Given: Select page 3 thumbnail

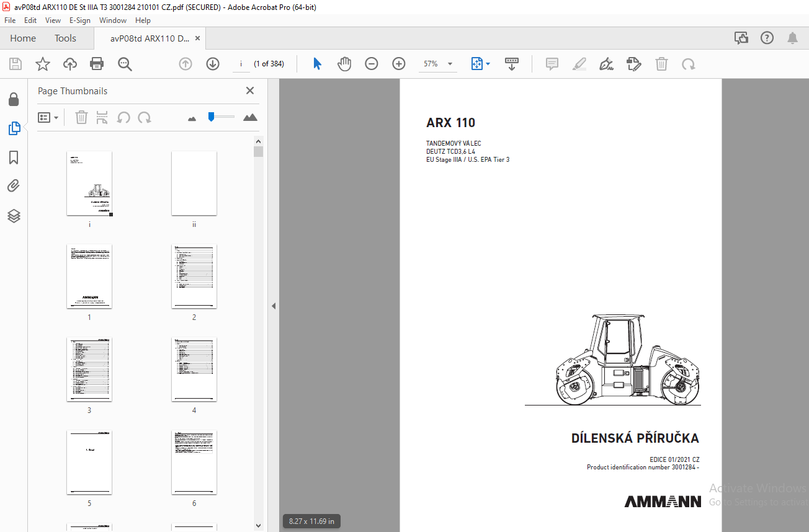Looking at the screenshot, I should coord(89,370).
